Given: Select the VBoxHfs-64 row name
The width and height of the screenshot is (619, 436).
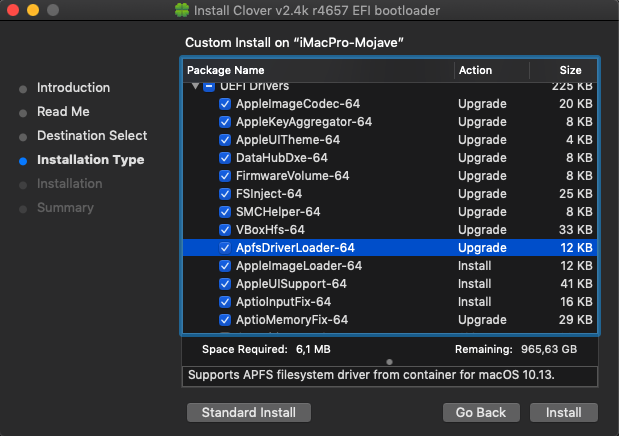Looking at the screenshot, I should click(x=270, y=230).
